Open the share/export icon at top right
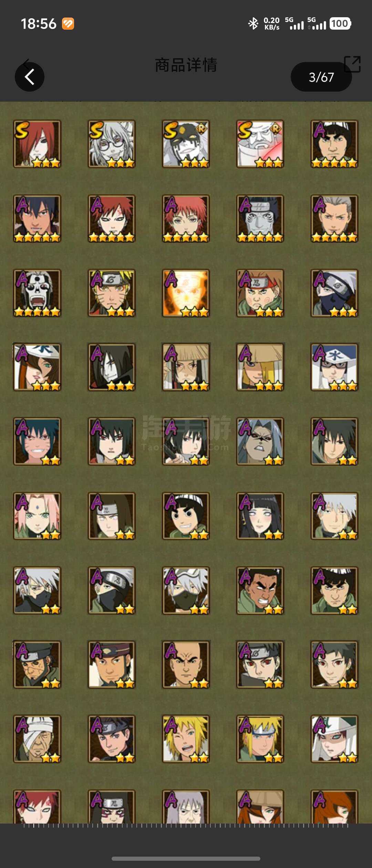This screenshot has width=372, height=868. pos(352,64)
